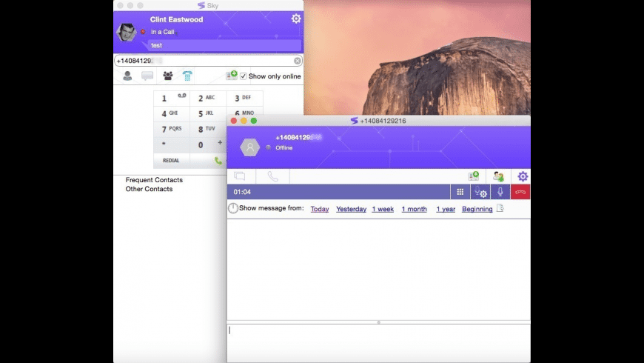The height and width of the screenshot is (363, 644).
Task: Click add contact icon in Sky main window
Action: tap(232, 76)
